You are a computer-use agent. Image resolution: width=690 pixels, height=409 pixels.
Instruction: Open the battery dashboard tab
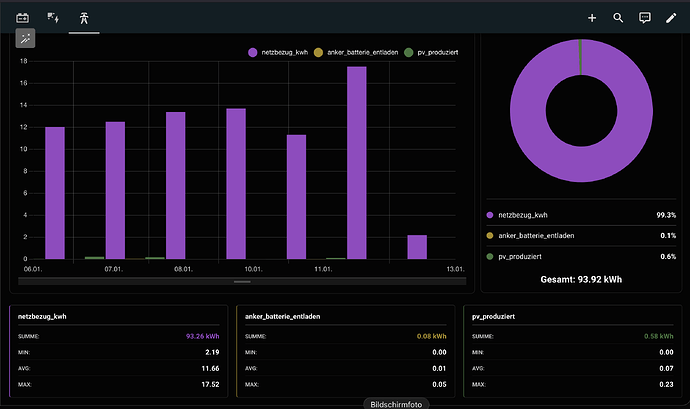pyautogui.click(x=23, y=18)
